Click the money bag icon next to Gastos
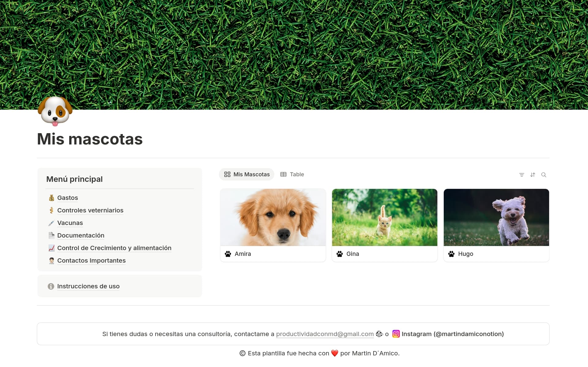 click(51, 198)
